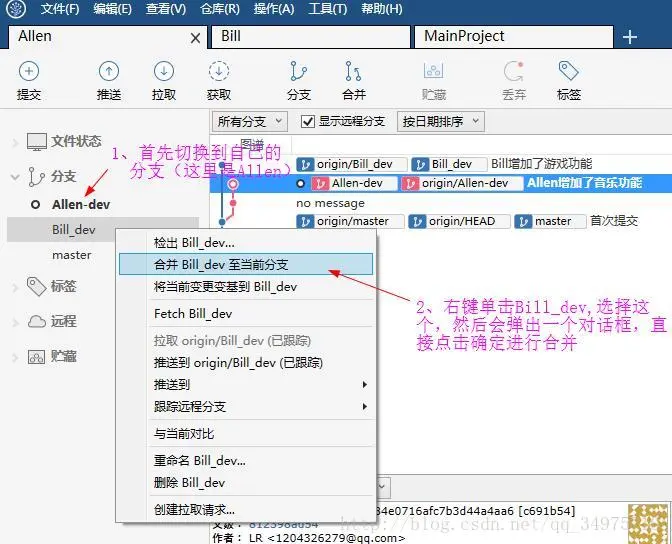Choose Rename Bill_dev (重命名 Bill_dev...)
672x544 pixels.
[x=246, y=461]
